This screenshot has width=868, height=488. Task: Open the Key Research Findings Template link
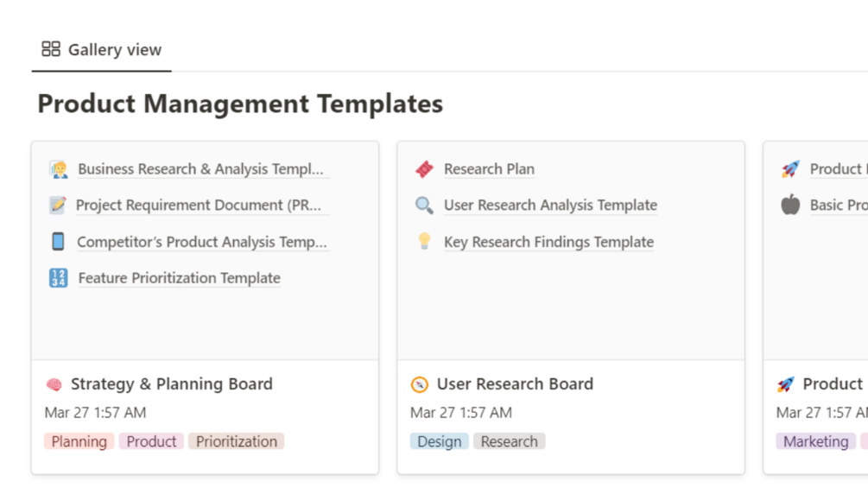548,242
